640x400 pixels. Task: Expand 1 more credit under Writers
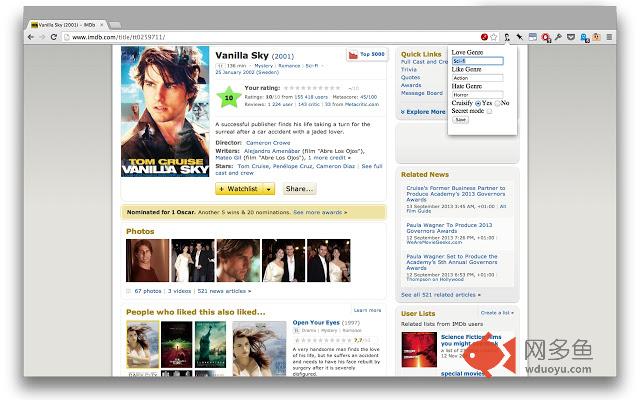point(329,158)
